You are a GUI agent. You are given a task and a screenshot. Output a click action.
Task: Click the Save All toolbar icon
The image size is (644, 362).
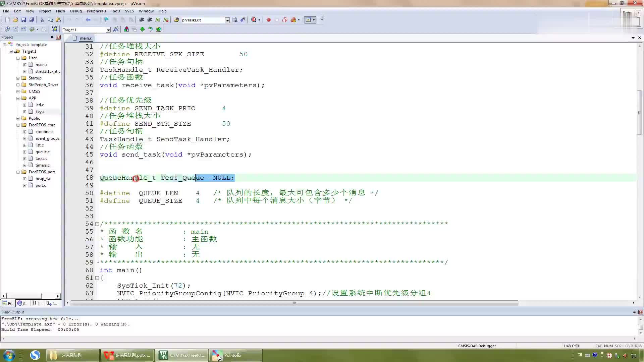(32, 20)
